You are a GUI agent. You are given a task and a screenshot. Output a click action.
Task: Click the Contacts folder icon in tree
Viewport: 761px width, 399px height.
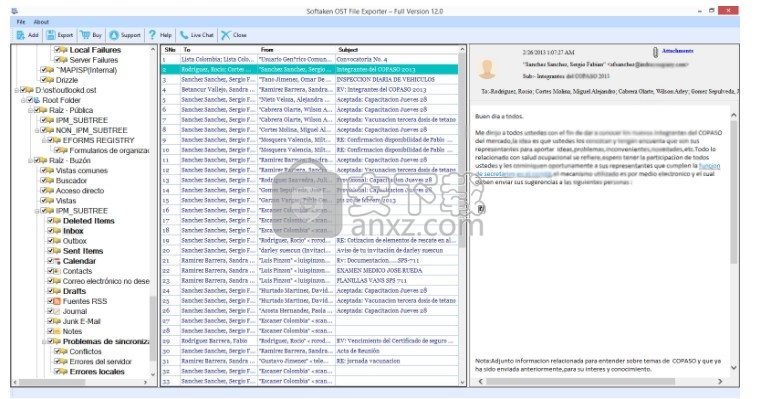click(x=57, y=271)
